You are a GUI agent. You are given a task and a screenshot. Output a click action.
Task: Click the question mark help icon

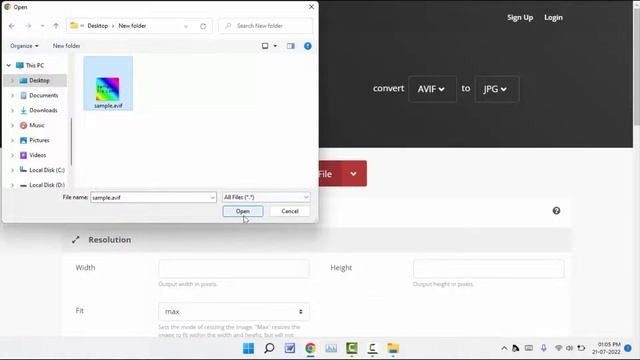(556, 211)
